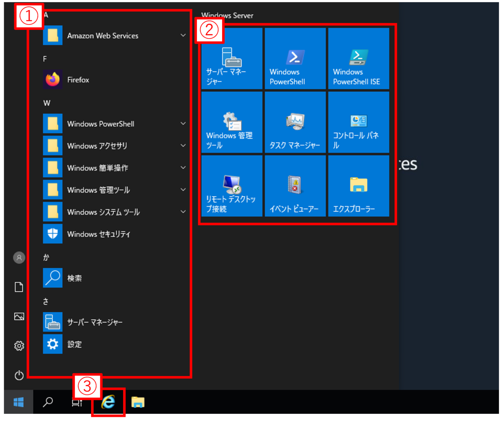Open Windows セキュリティ shield icon
This screenshot has width=504, height=421.
point(52,234)
